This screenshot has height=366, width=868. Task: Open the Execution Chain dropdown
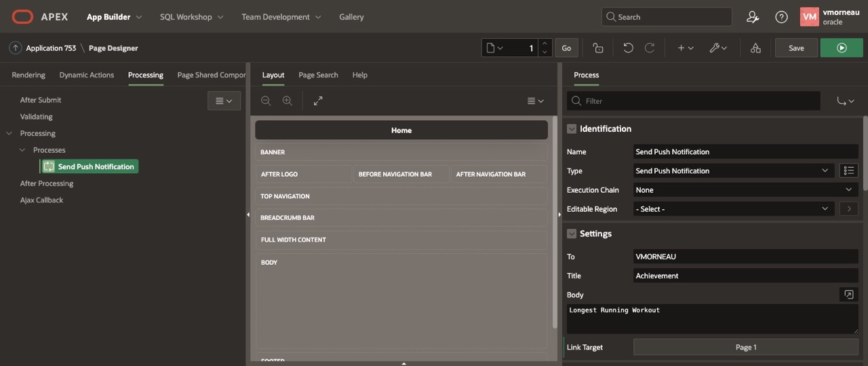pyautogui.click(x=745, y=190)
